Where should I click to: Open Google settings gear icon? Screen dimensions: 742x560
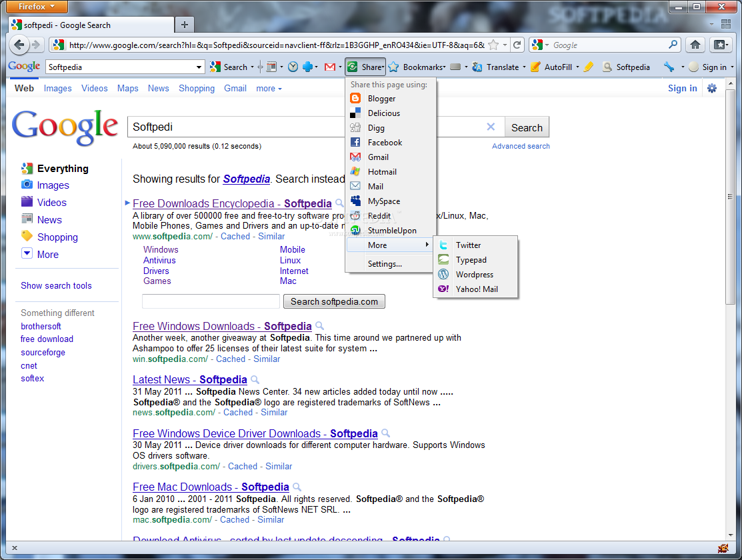coord(712,88)
